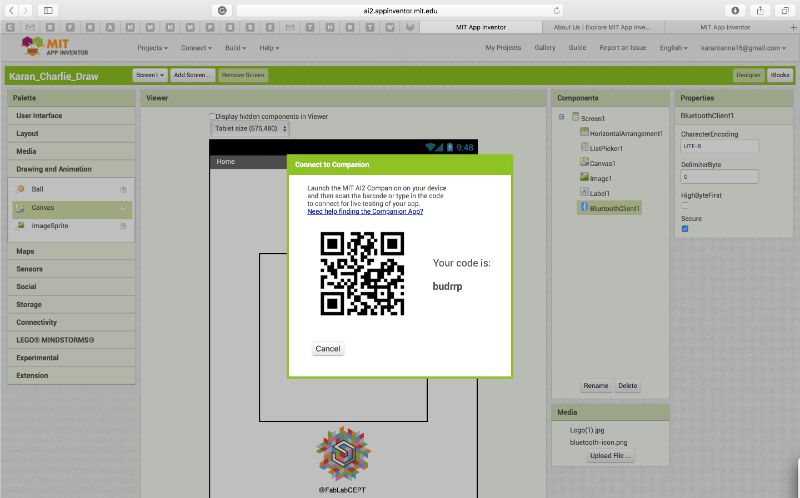Screen dimensions: 800x498
Task: Open the Help menu
Action: click(x=269, y=48)
